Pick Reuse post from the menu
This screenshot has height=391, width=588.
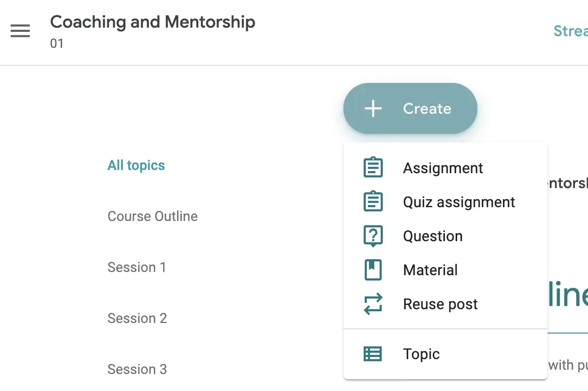[x=440, y=304]
